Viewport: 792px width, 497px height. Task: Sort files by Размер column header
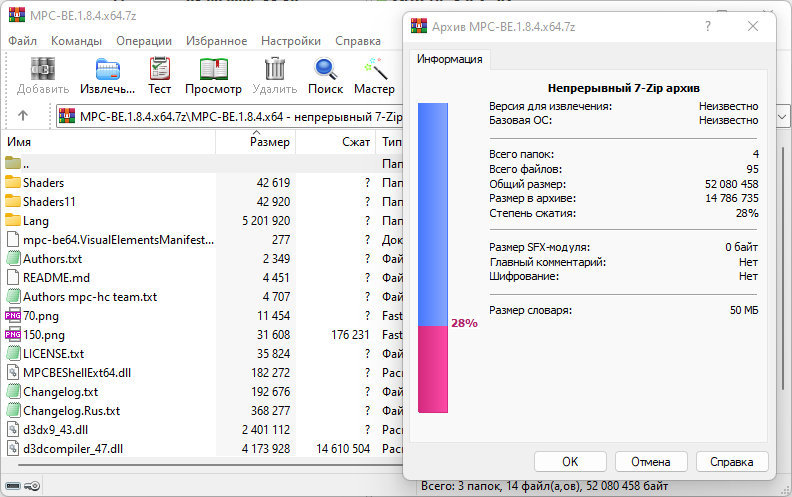pyautogui.click(x=256, y=142)
